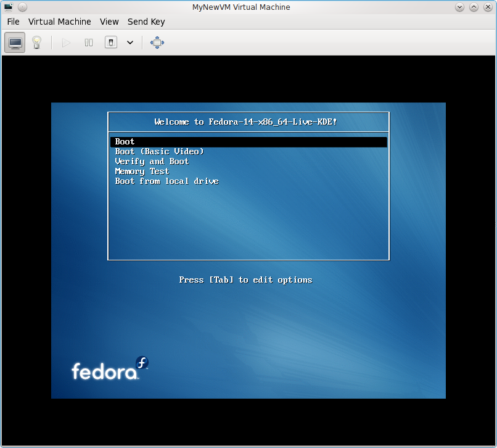
Task: Maximize the MyNewVM window
Action: 474,7
